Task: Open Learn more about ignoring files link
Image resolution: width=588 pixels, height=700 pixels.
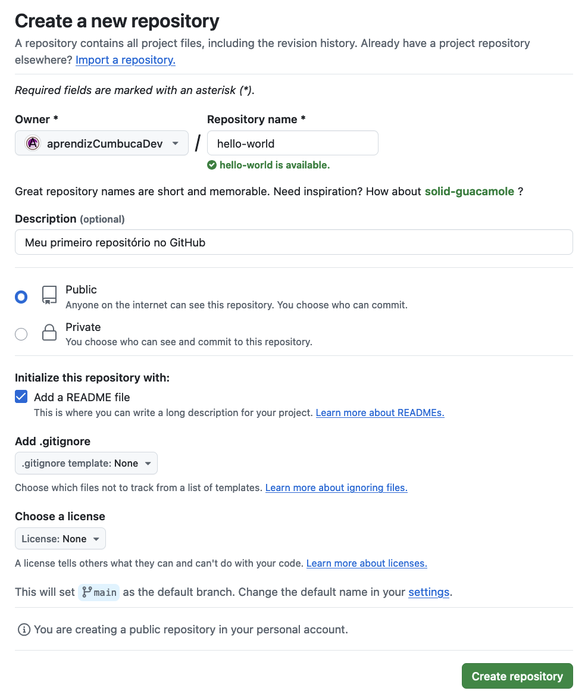Action: pyautogui.click(x=336, y=487)
